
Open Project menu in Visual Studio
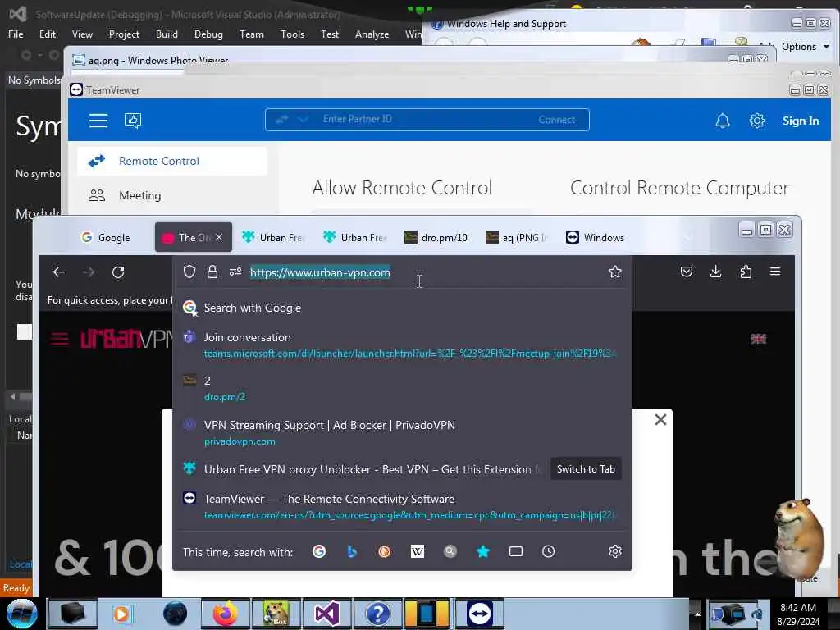[x=124, y=34]
